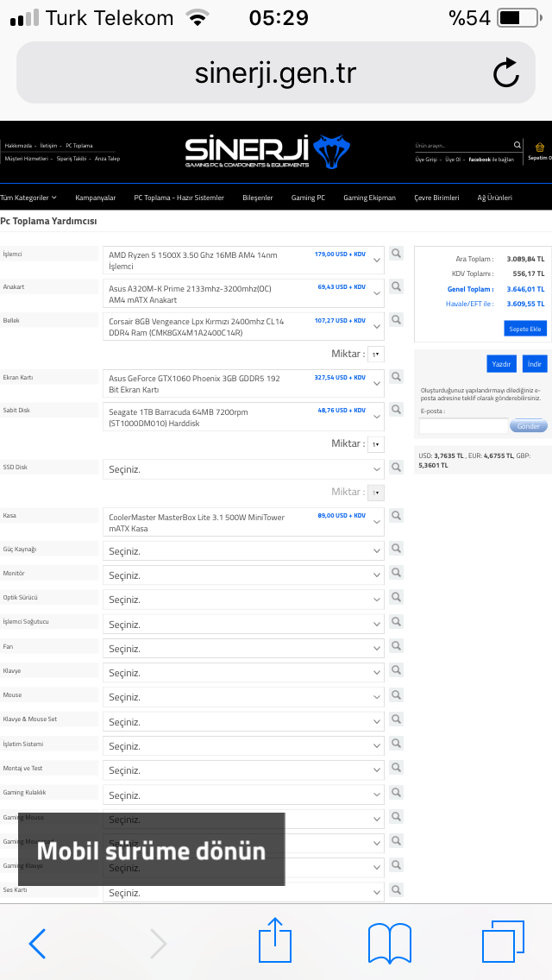Tap the Safari back arrow

coord(37,943)
